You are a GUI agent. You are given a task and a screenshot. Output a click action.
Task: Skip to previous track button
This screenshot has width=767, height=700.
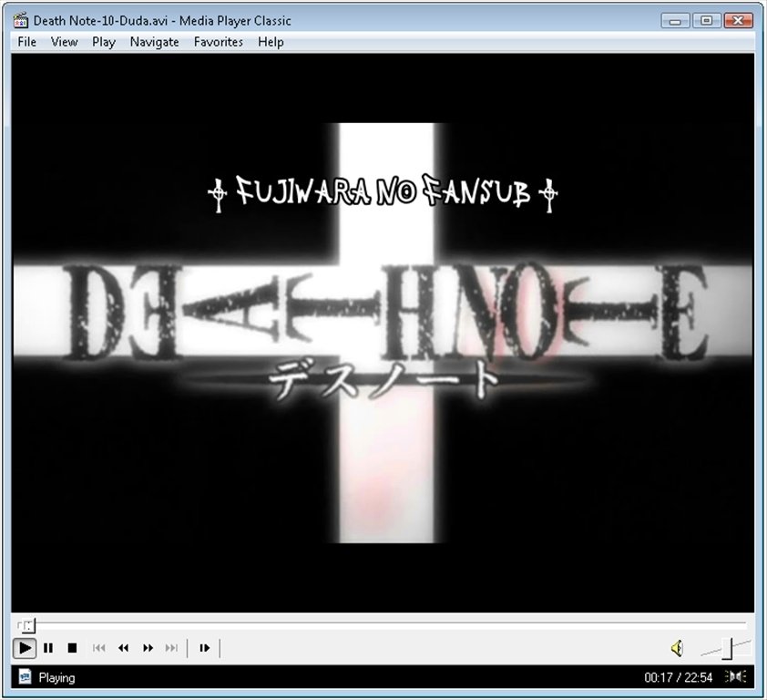tap(98, 648)
